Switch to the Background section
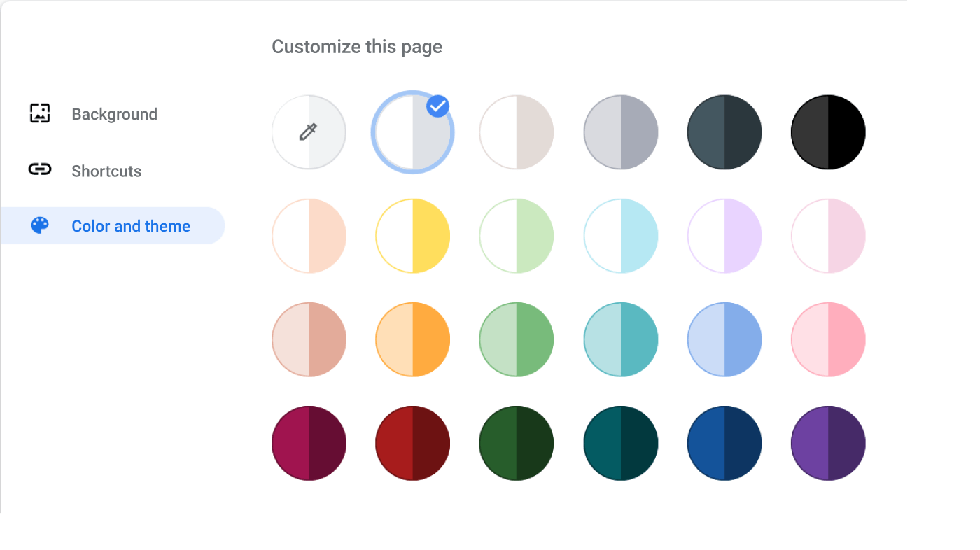This screenshot has height=550, width=980. 114,113
